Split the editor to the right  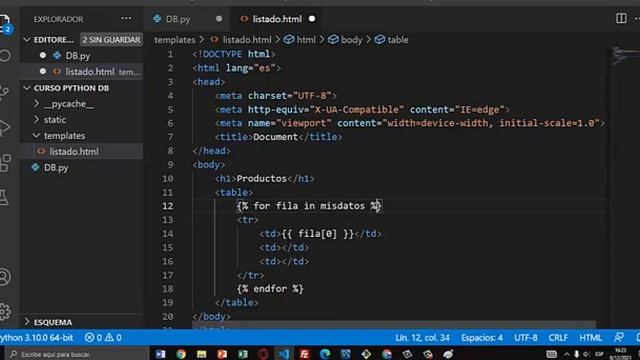pos(621,18)
